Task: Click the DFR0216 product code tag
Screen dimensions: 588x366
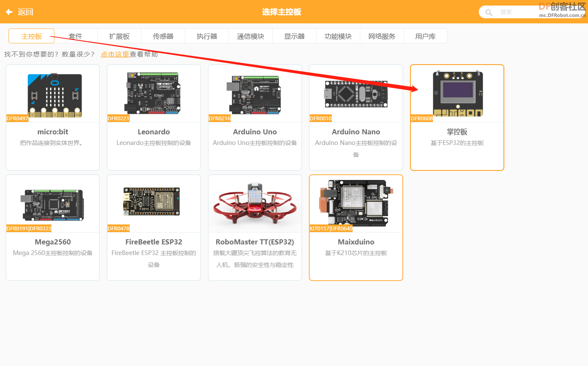Action: (220, 118)
